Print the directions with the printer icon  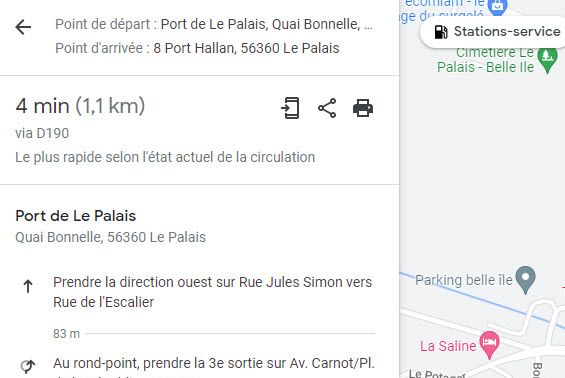363,108
